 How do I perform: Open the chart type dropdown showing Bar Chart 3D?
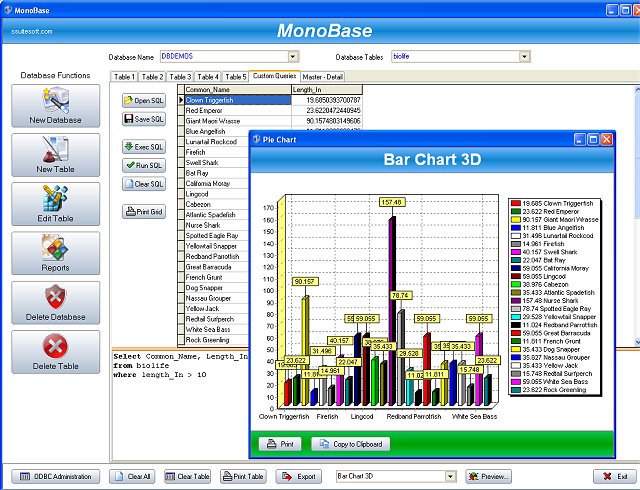tap(450, 476)
